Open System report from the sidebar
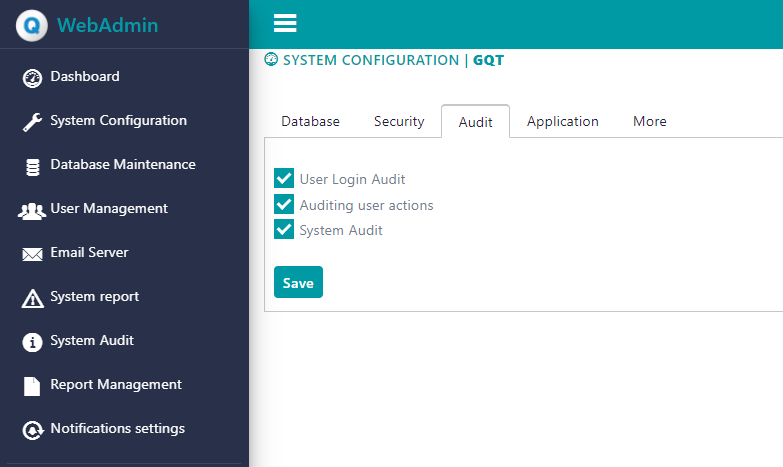Image resolution: width=783 pixels, height=467 pixels. click(94, 297)
